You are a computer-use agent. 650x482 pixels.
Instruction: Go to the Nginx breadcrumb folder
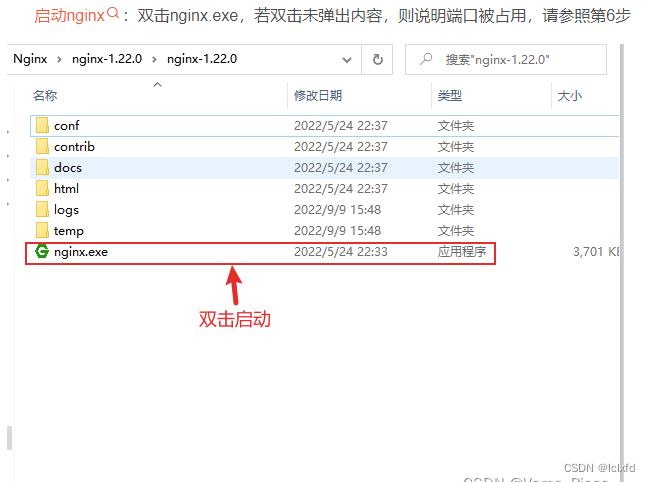(x=30, y=59)
